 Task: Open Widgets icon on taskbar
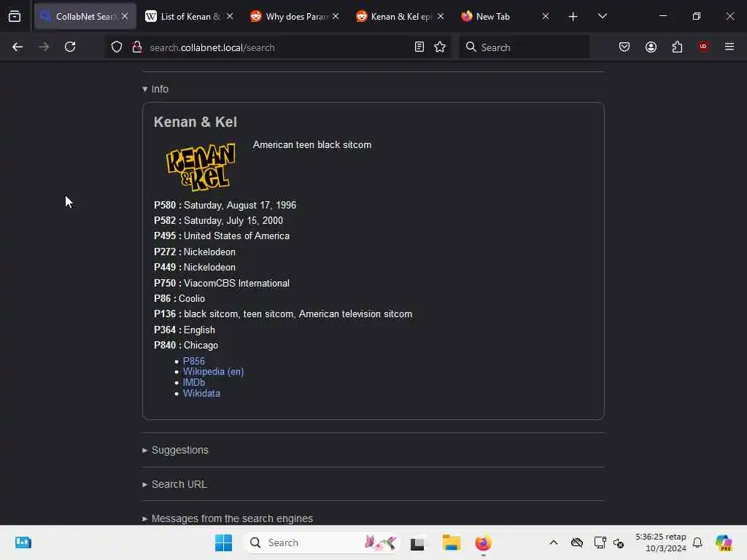point(23,542)
